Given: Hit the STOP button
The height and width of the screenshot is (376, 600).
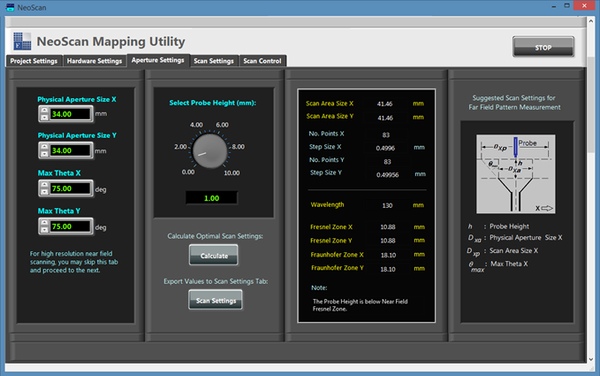Looking at the screenshot, I should click(543, 47).
